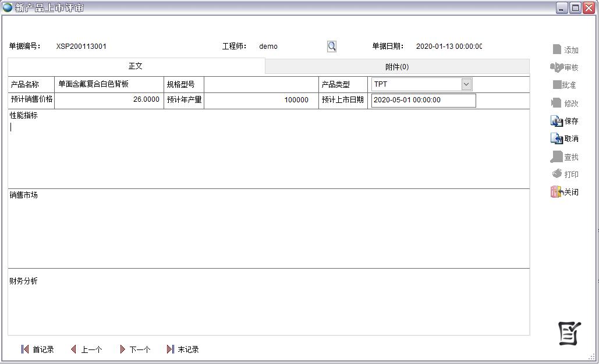Image resolution: width=599 pixels, height=364 pixels.
Task: Click the engineer search magnifier icon
Action: 332,47
